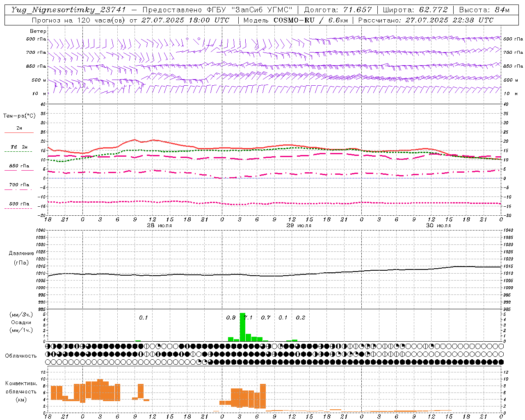Image resolution: width=525 pixels, height=420 pixels.
Task: Click station name Yug_Nignesortimky_23741 in header
Action: point(68,10)
